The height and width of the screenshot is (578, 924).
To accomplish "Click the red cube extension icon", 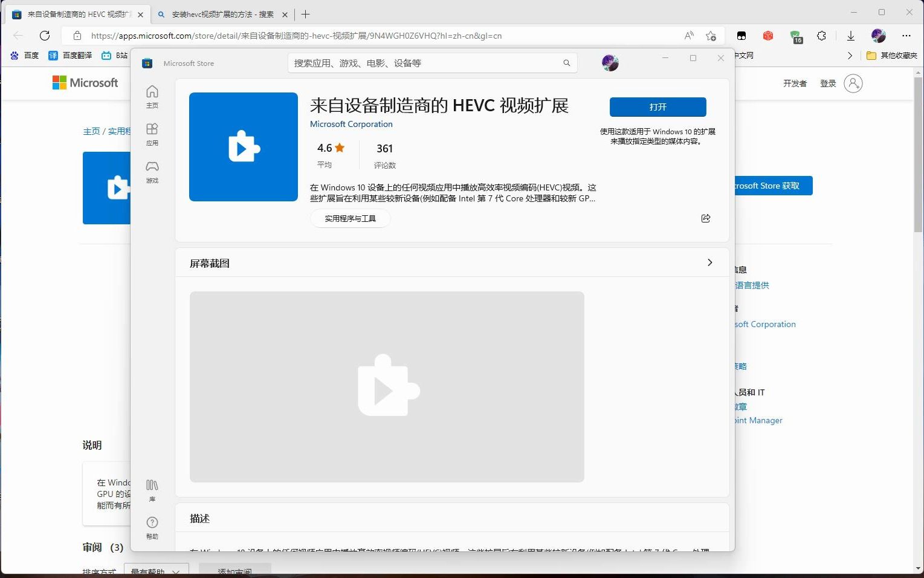I will (x=768, y=36).
